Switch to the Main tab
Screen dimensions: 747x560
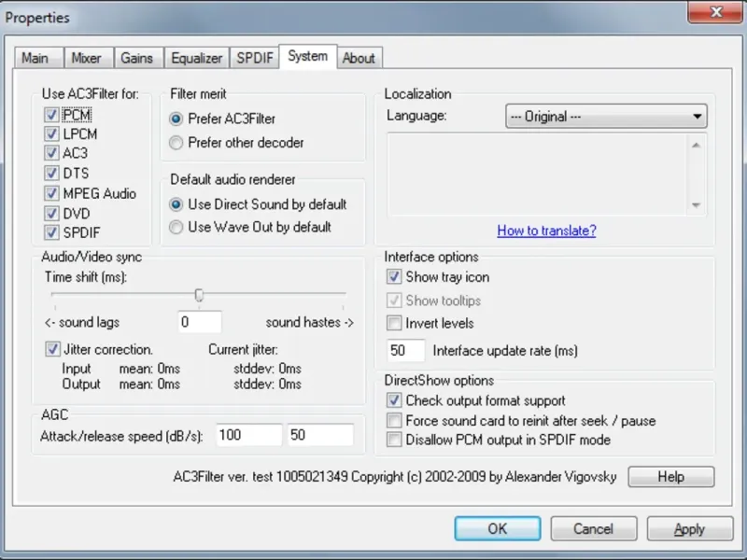click(38, 58)
